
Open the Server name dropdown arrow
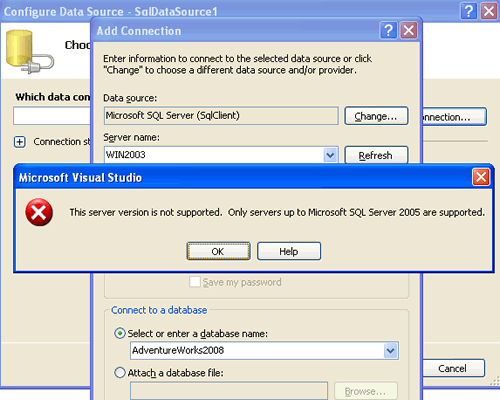330,155
